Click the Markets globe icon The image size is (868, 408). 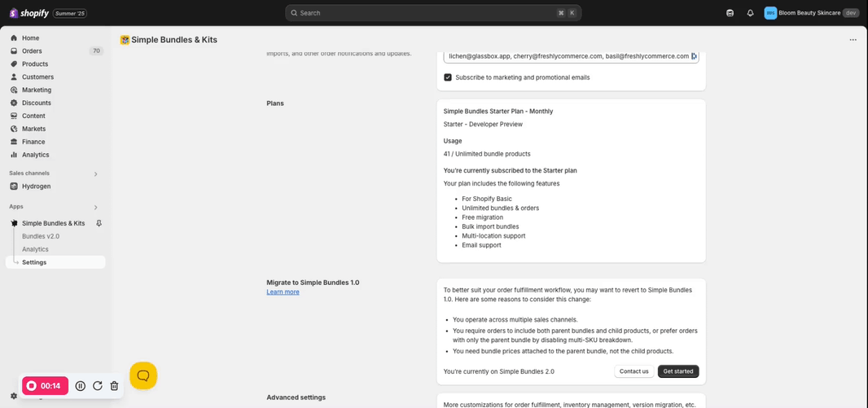click(14, 129)
